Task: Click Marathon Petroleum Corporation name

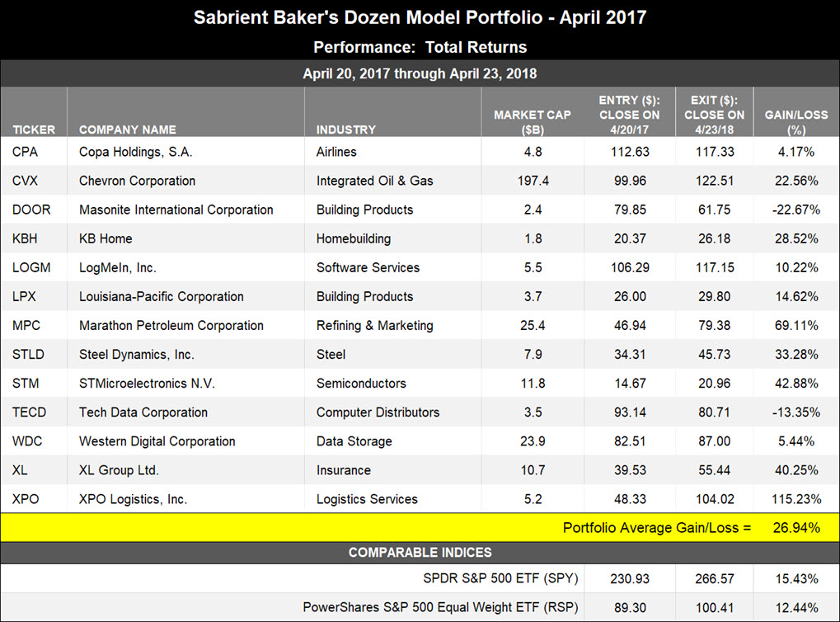Action: pos(171,326)
